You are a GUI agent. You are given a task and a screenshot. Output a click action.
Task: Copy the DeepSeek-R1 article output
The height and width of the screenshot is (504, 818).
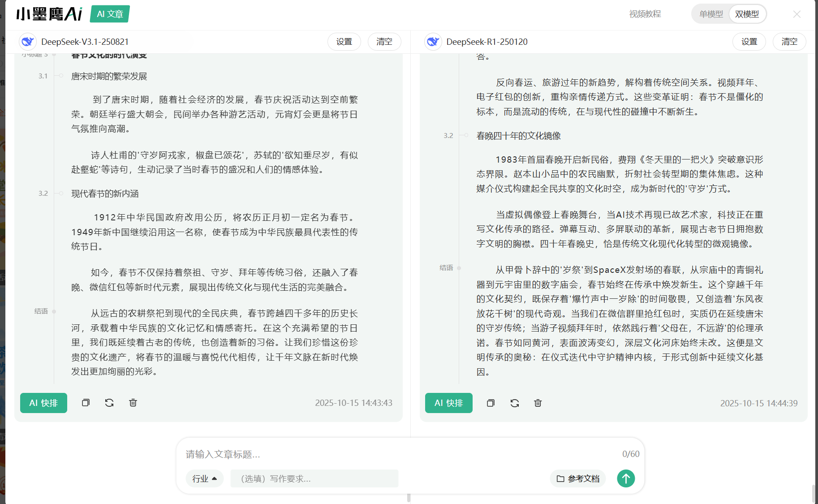click(491, 403)
